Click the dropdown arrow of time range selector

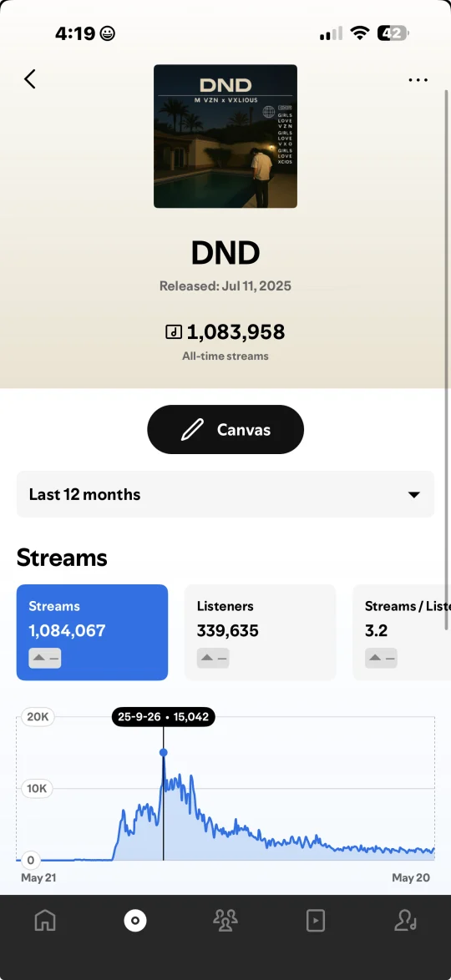(413, 494)
